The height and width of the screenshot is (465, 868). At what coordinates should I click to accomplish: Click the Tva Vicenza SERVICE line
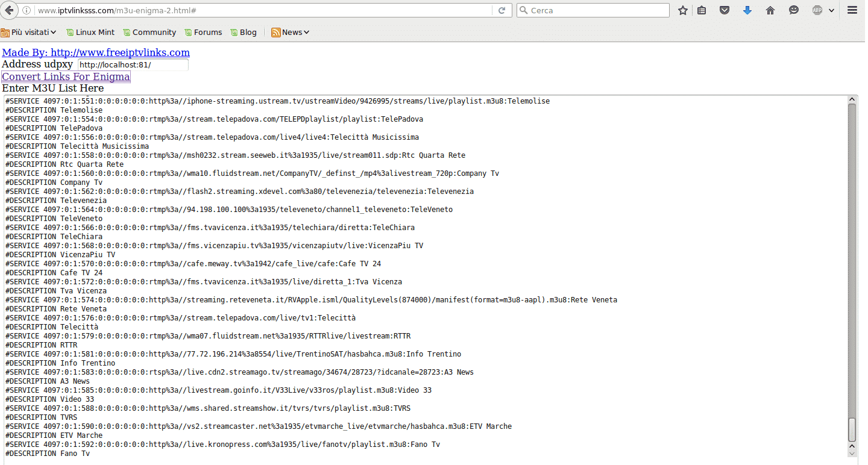click(x=204, y=282)
